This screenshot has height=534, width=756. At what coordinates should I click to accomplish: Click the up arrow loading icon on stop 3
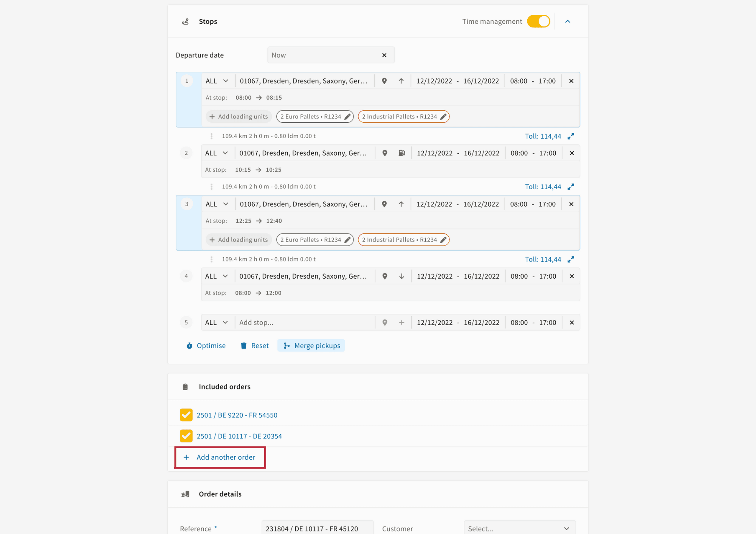[401, 204]
